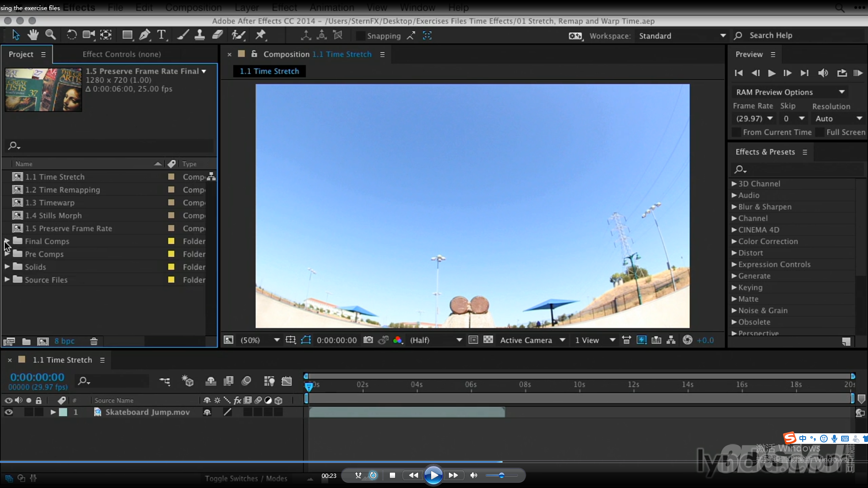868x488 pixels.
Task: Click Reset Exposure icon in viewer
Action: [687, 340]
